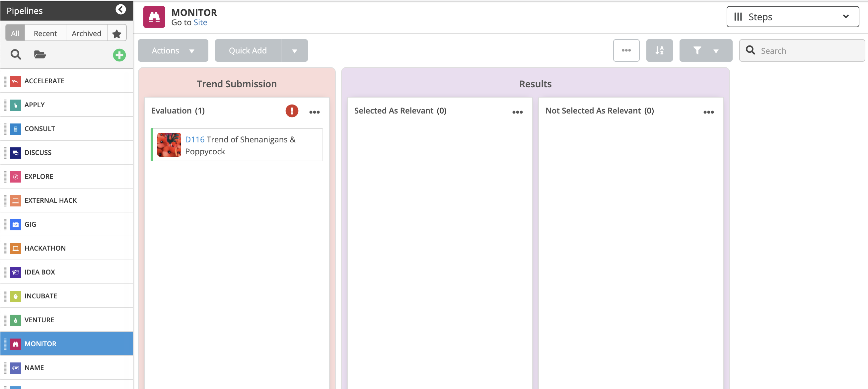Image resolution: width=868 pixels, height=389 pixels.
Task: Click the Quick Add button
Action: (x=248, y=50)
